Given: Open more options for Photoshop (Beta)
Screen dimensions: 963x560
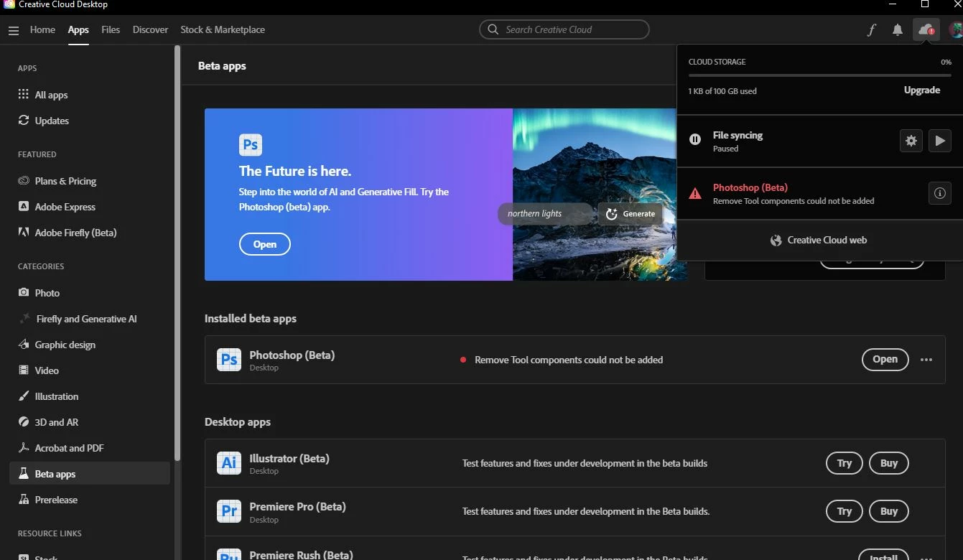Looking at the screenshot, I should 926,360.
